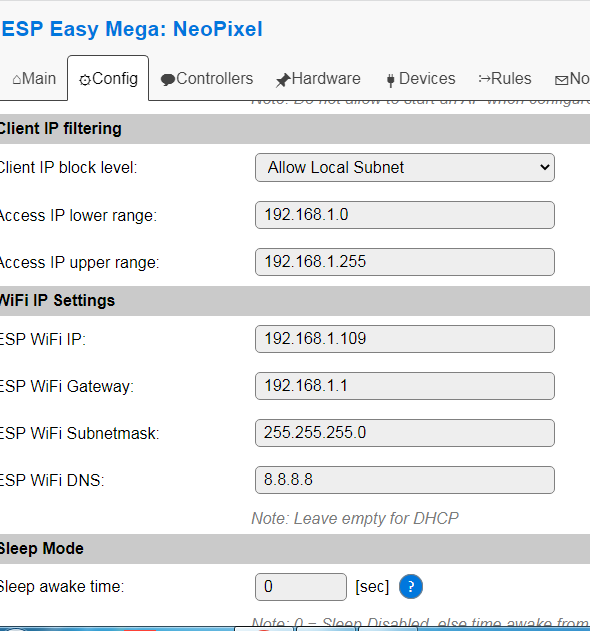Focus the Sleep awake time field
Image resolution: width=590 pixels, height=631 pixels.
pos(301,587)
